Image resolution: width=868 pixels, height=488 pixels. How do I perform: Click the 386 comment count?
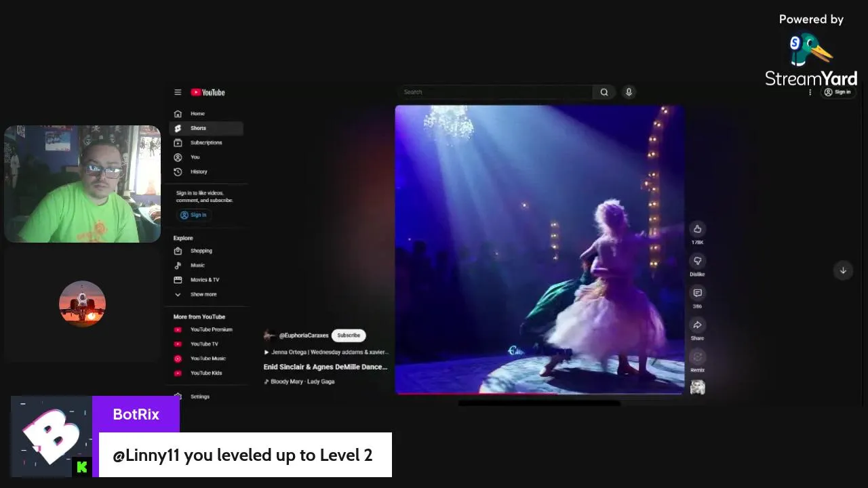pyautogui.click(x=697, y=306)
